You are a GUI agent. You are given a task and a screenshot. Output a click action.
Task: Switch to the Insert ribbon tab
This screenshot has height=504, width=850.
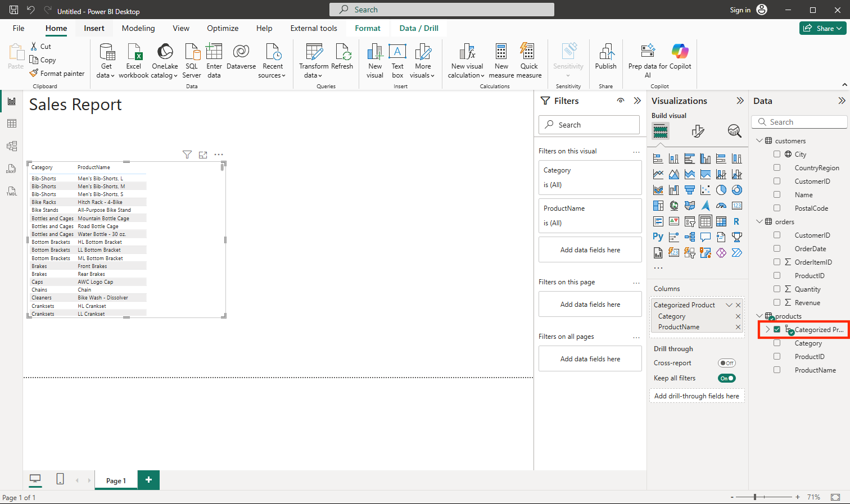click(x=94, y=28)
